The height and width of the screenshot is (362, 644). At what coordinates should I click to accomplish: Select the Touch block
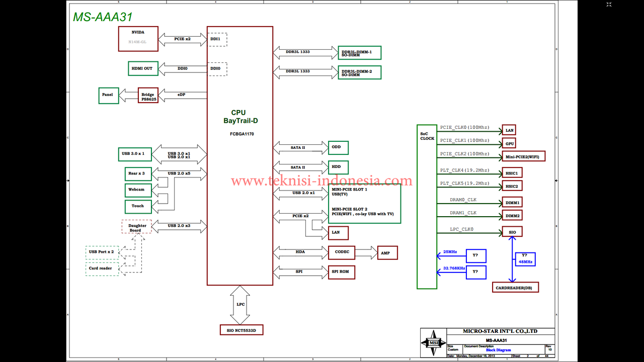pos(137,206)
